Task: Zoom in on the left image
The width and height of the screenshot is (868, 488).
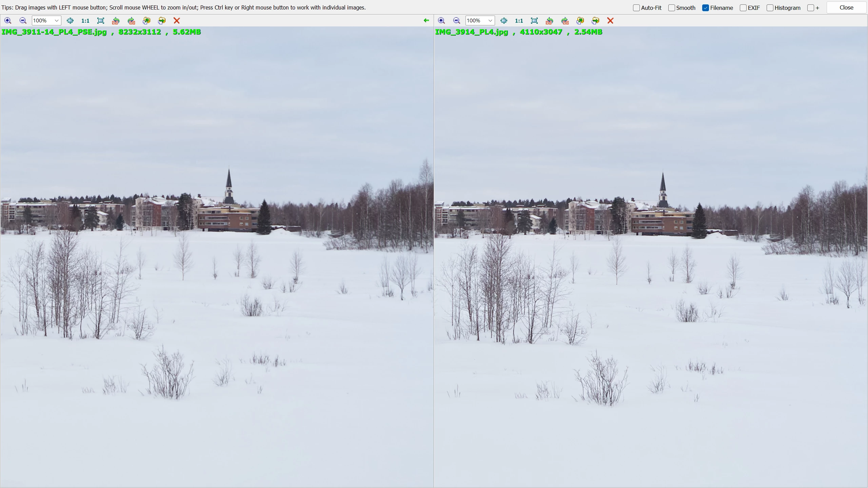Action: coord(8,21)
